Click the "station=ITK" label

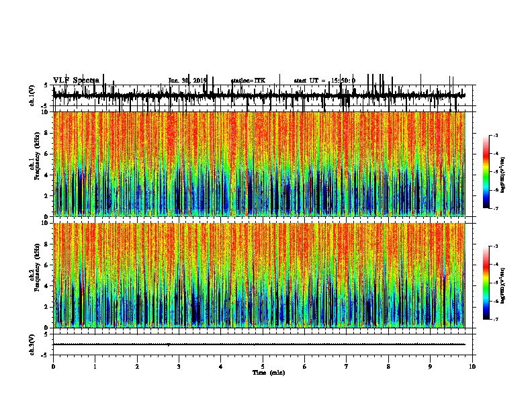point(248,81)
